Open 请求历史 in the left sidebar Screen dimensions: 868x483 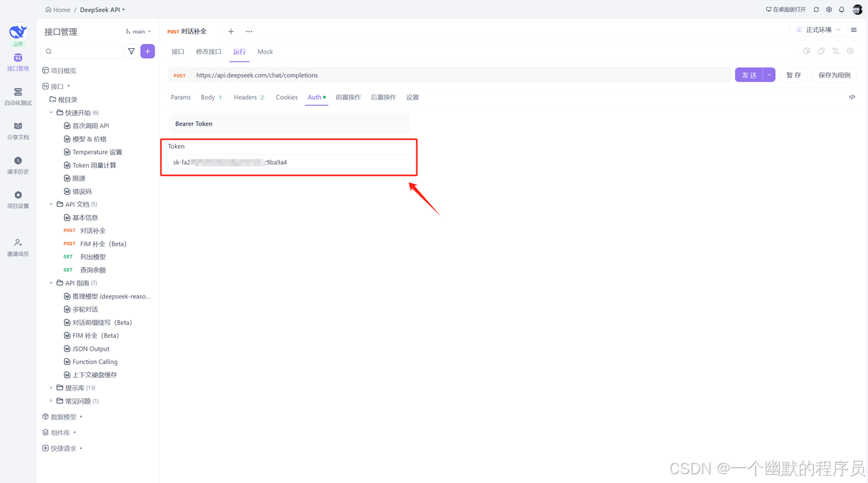[x=18, y=165]
